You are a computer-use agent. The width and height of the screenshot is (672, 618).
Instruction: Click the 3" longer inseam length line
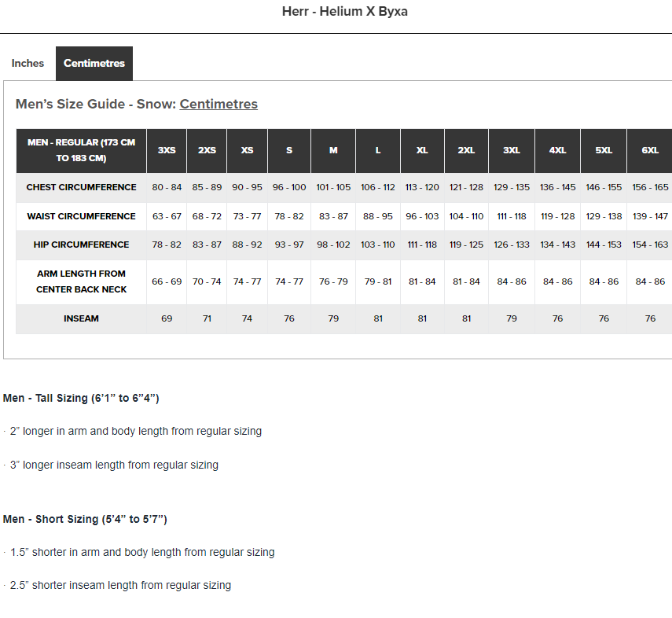click(x=114, y=465)
